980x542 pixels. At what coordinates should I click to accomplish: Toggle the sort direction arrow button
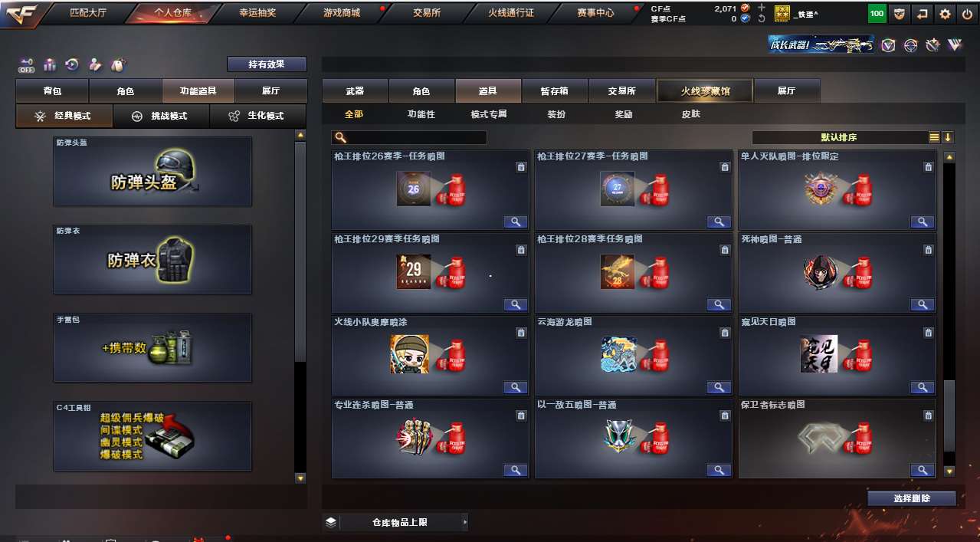coord(948,137)
